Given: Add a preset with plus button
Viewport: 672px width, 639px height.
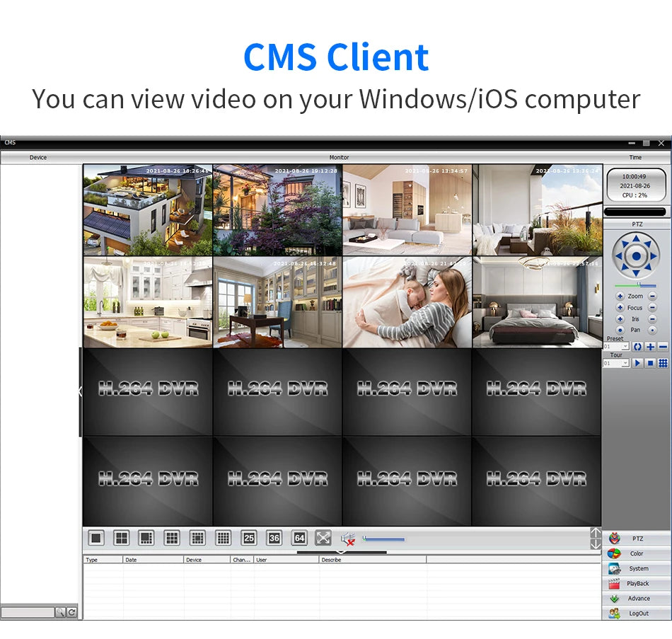Looking at the screenshot, I should pyautogui.click(x=650, y=347).
